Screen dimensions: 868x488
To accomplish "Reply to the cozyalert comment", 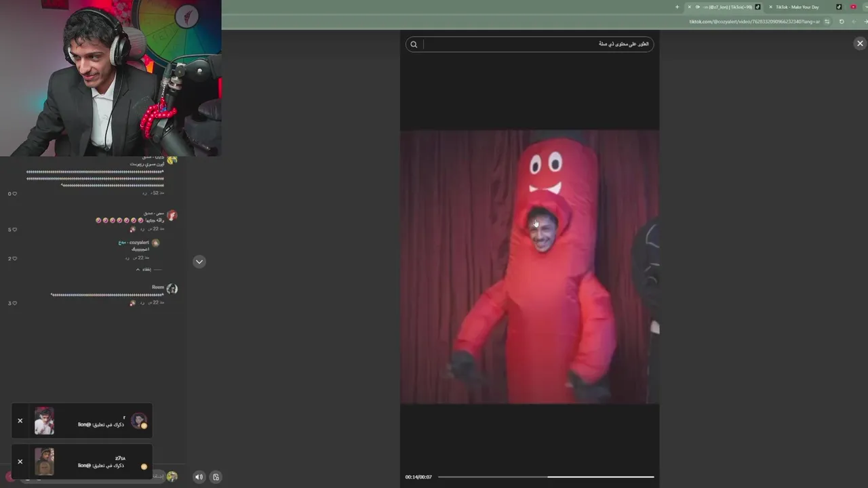I will point(127,258).
